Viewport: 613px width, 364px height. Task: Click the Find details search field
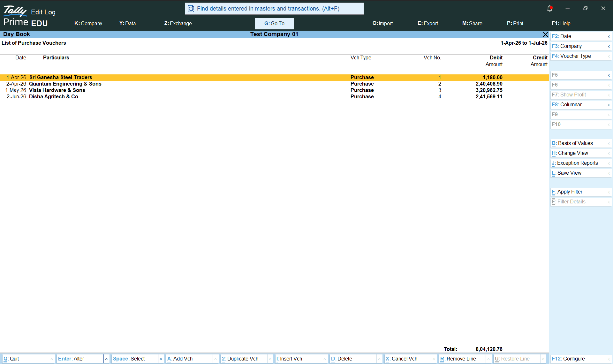[x=274, y=9]
